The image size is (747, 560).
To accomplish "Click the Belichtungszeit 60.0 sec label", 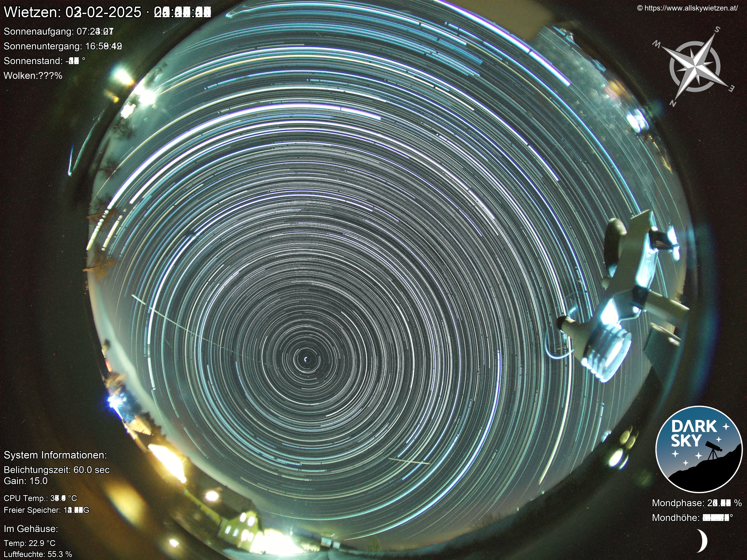I will [56, 470].
